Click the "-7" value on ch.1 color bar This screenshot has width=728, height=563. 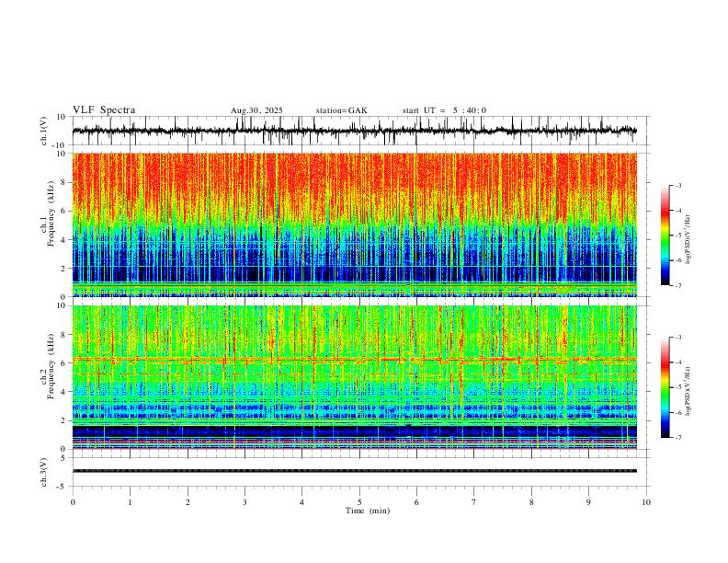tap(678, 286)
